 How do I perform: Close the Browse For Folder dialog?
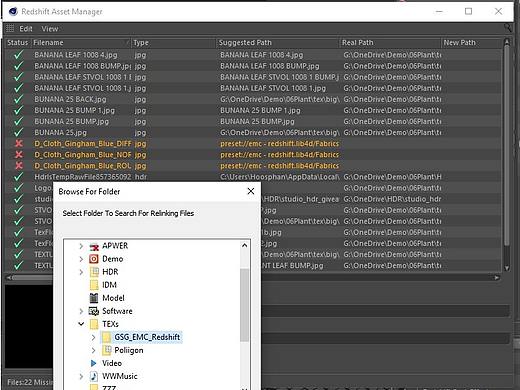click(251, 191)
